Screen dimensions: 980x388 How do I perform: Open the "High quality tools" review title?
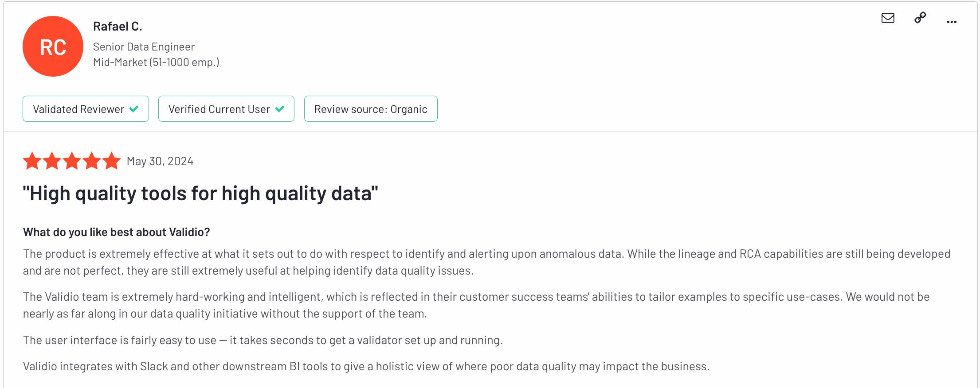200,194
